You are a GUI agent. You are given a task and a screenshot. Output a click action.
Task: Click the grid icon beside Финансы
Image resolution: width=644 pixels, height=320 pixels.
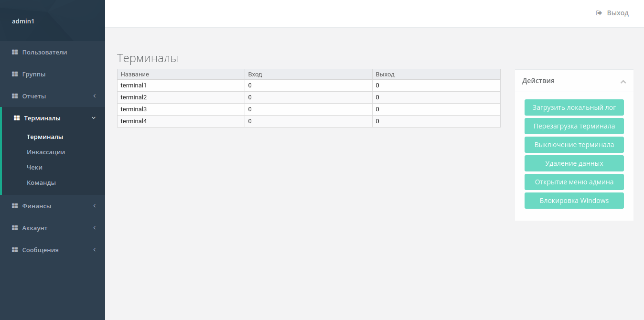(15, 206)
